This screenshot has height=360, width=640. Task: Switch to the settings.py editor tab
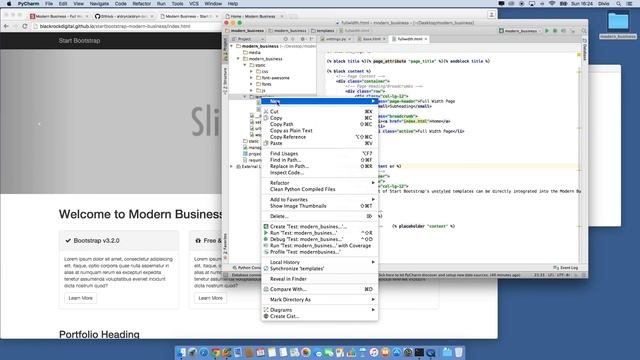(x=336, y=39)
